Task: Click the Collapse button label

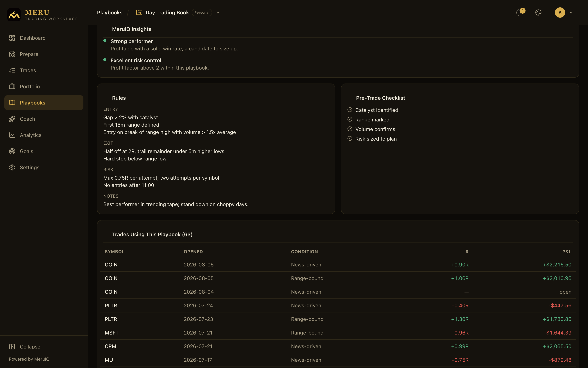Action: [x=30, y=347]
